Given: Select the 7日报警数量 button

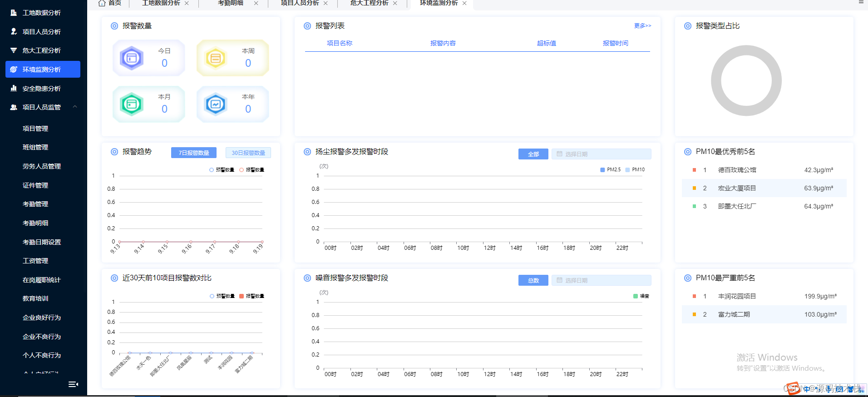Looking at the screenshot, I should click(x=194, y=153).
